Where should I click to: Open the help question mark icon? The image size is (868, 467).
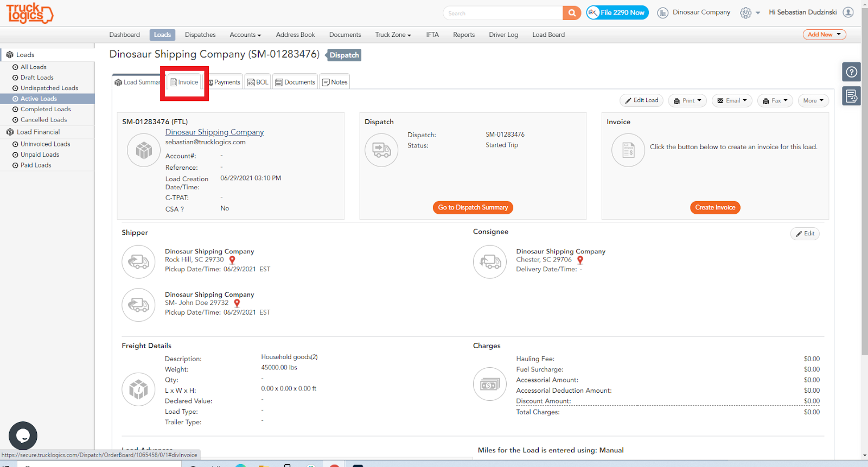(852, 72)
